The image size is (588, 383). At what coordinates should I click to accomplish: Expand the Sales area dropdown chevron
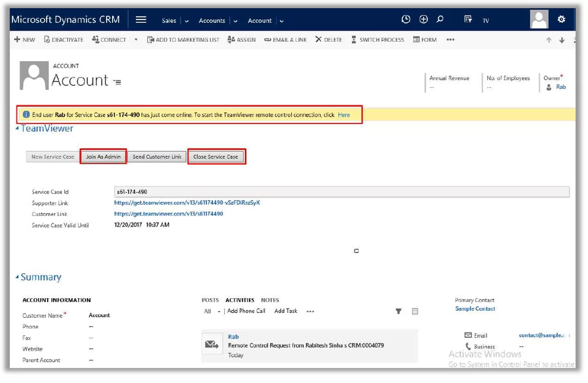(x=187, y=21)
